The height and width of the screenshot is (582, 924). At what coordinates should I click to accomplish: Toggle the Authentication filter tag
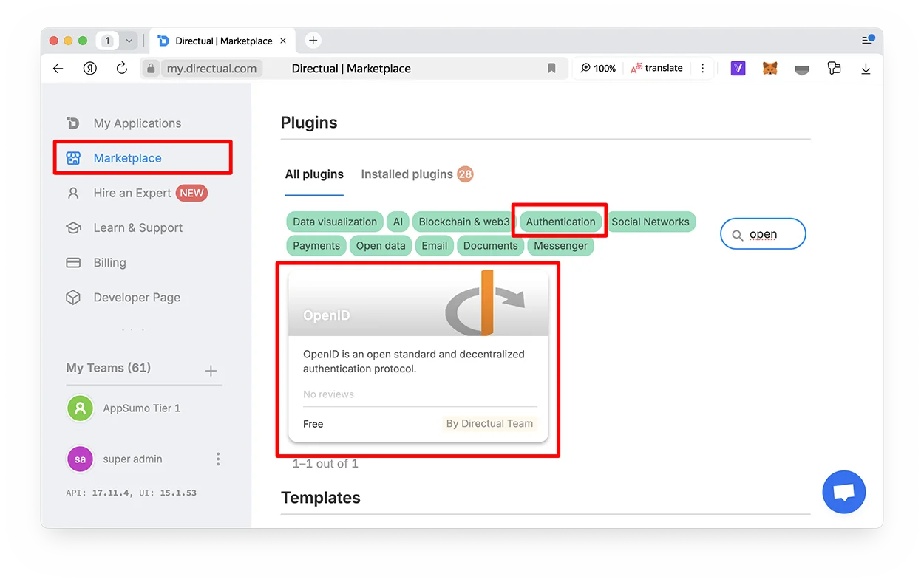point(560,222)
